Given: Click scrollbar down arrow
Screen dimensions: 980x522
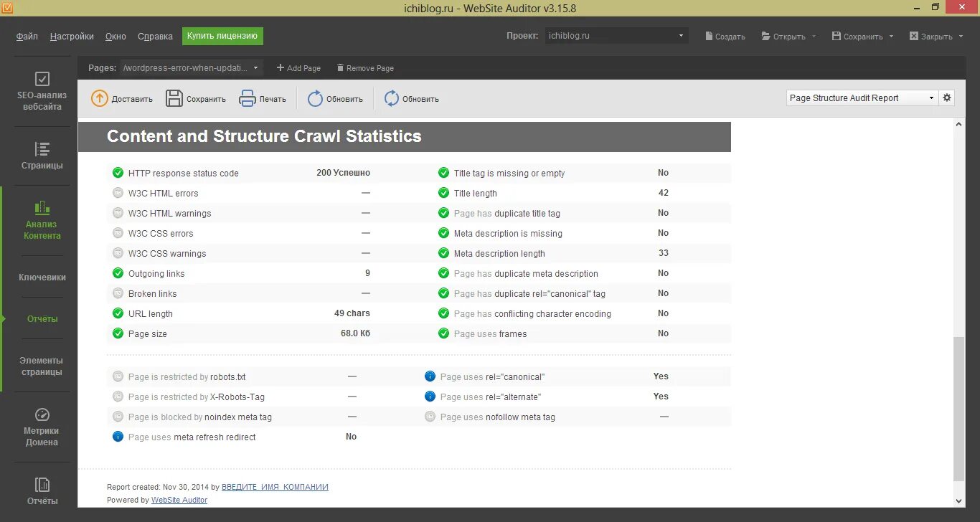Looking at the screenshot, I should click(x=959, y=501).
